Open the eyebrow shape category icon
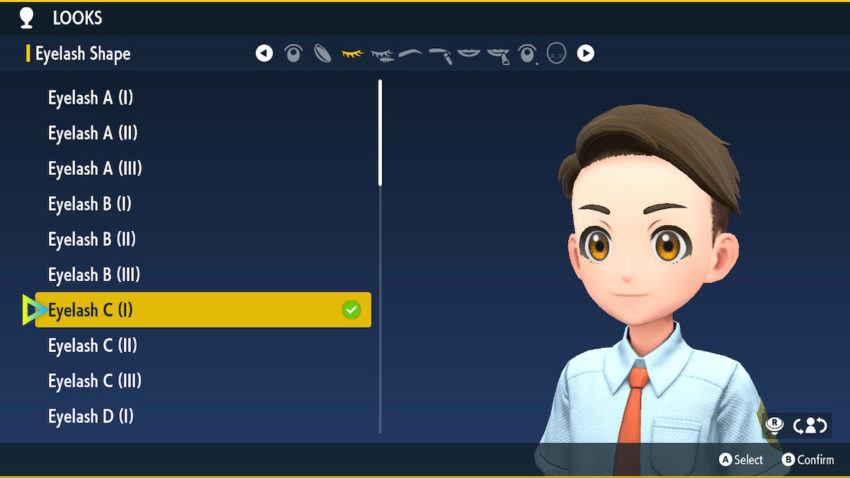 pyautogui.click(x=410, y=53)
